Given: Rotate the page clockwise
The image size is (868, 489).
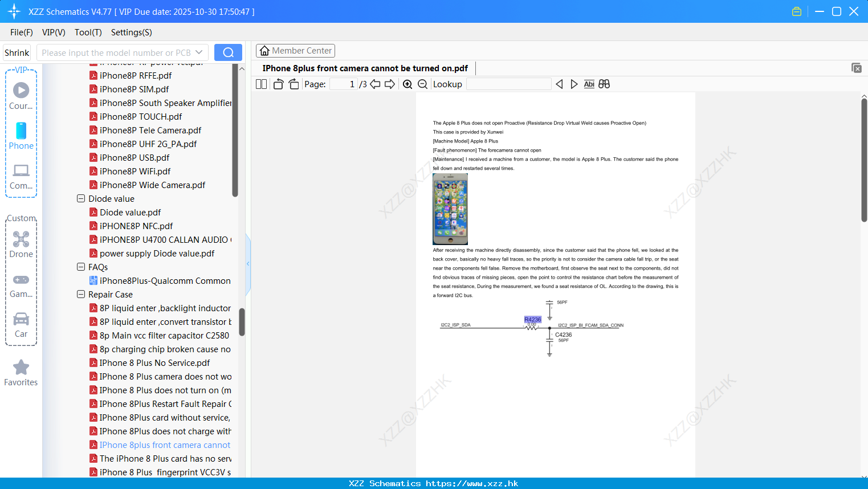Looking at the screenshot, I should (294, 84).
